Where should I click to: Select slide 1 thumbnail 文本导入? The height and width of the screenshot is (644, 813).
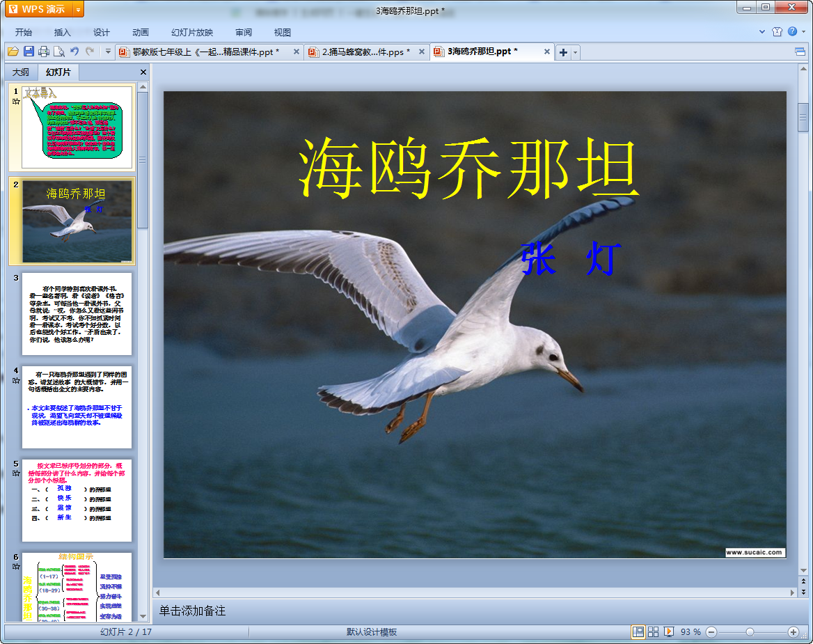pos(77,127)
